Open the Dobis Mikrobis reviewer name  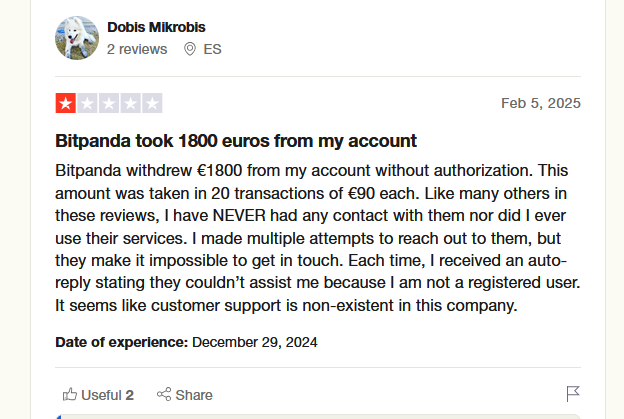point(157,27)
